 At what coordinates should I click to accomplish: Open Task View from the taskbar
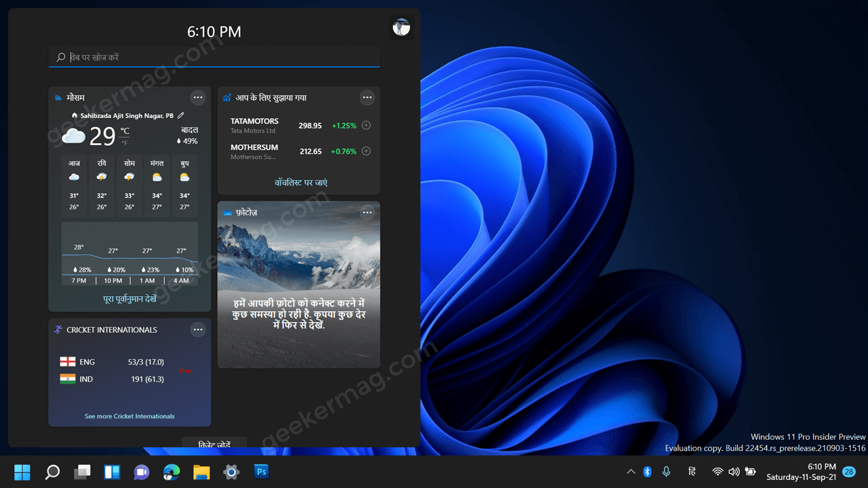82,472
